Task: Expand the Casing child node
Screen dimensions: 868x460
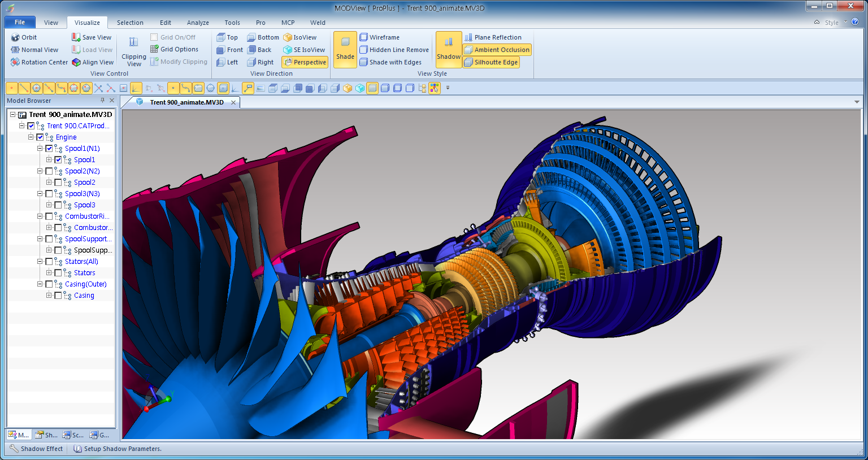Action: 49,295
